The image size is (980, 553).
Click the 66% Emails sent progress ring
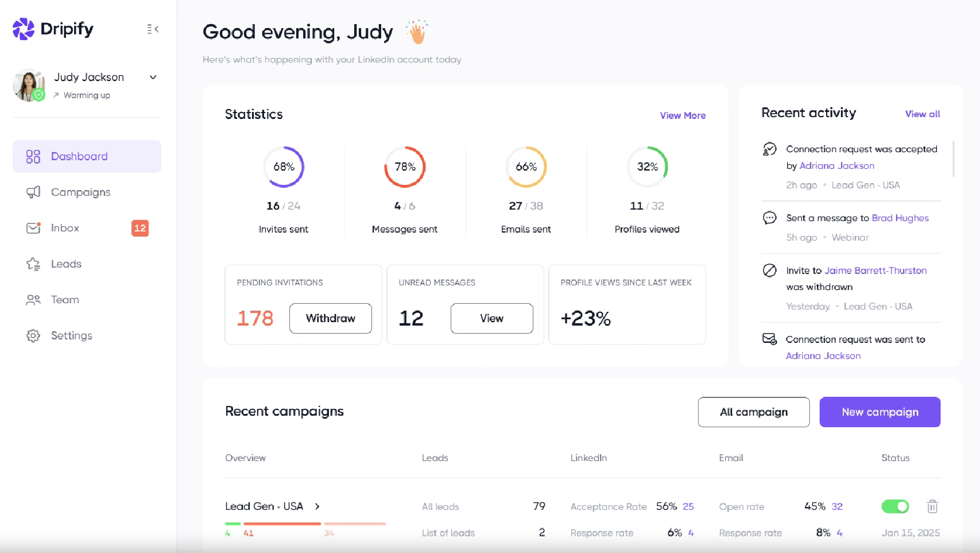[526, 167]
